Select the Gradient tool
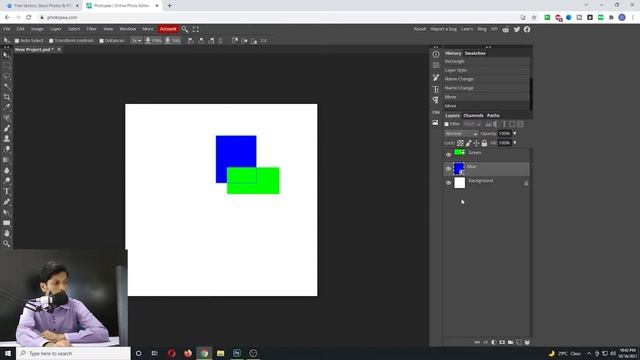640x360 pixels. click(7, 160)
